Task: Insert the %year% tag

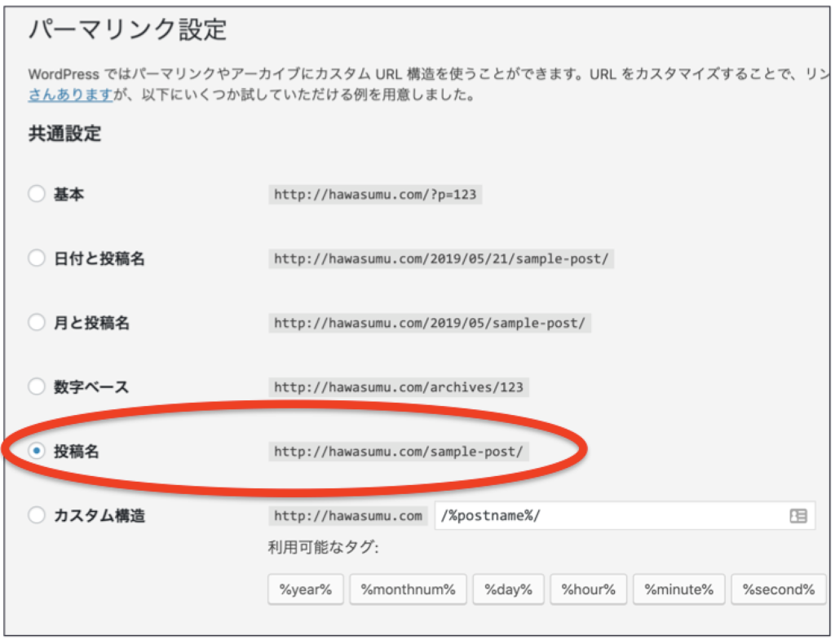Action: (306, 590)
